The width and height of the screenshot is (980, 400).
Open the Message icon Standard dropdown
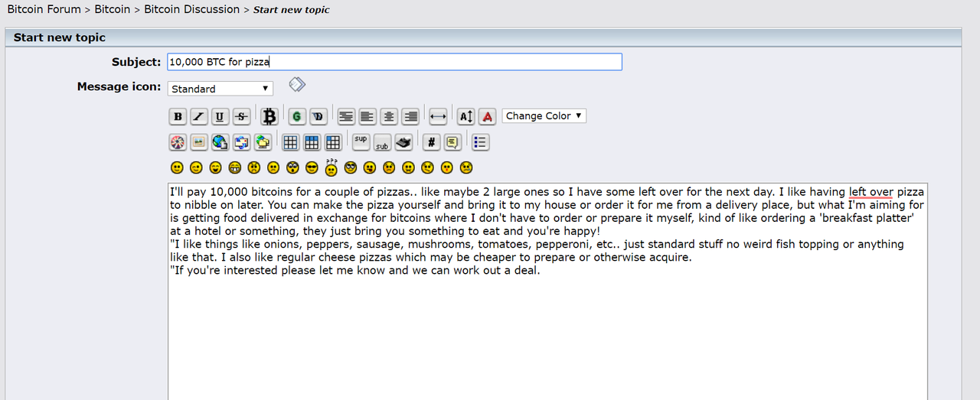[x=220, y=89]
